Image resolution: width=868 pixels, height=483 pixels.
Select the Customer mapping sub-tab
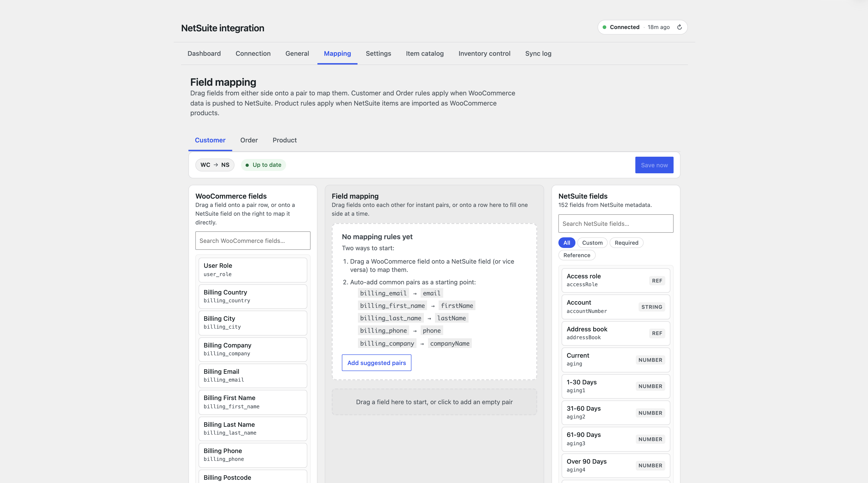210,140
